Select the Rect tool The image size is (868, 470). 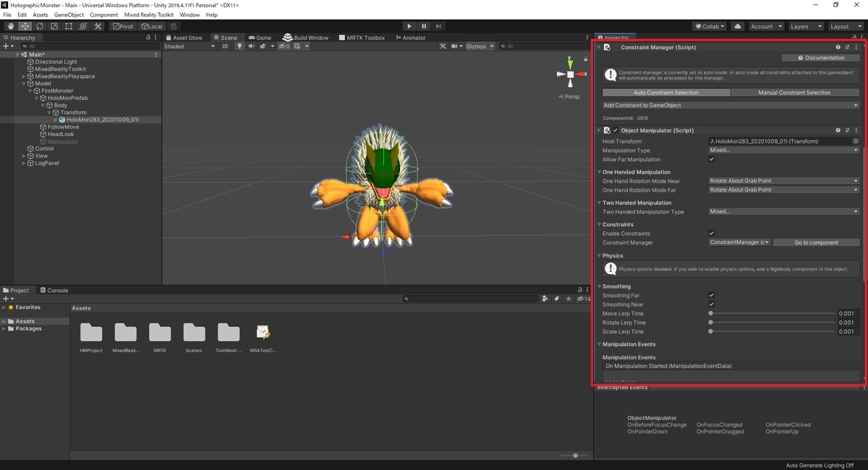pyautogui.click(x=68, y=26)
